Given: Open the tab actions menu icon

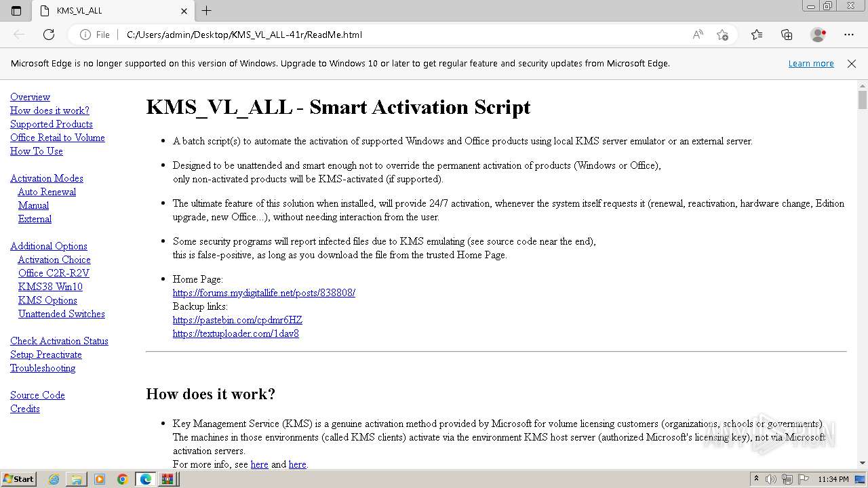Looking at the screenshot, I should [16, 11].
